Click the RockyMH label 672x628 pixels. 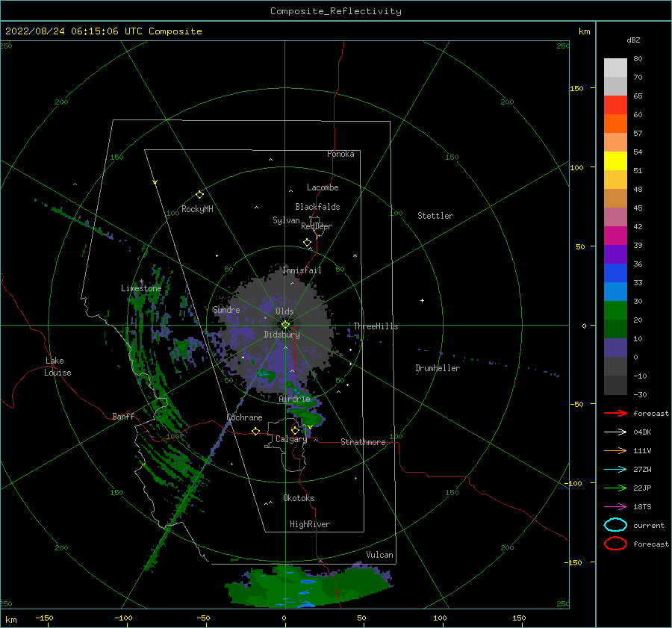tap(197, 209)
